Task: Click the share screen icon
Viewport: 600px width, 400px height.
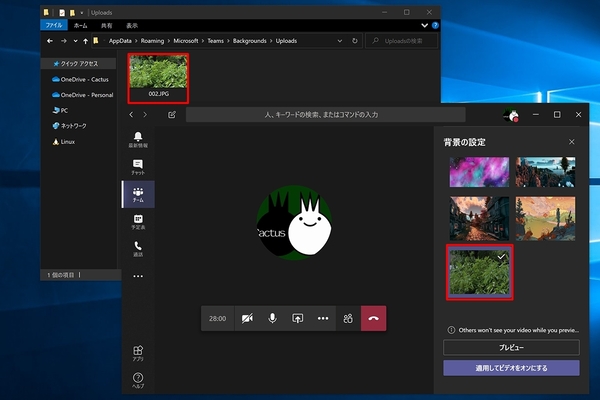Action: (297, 318)
